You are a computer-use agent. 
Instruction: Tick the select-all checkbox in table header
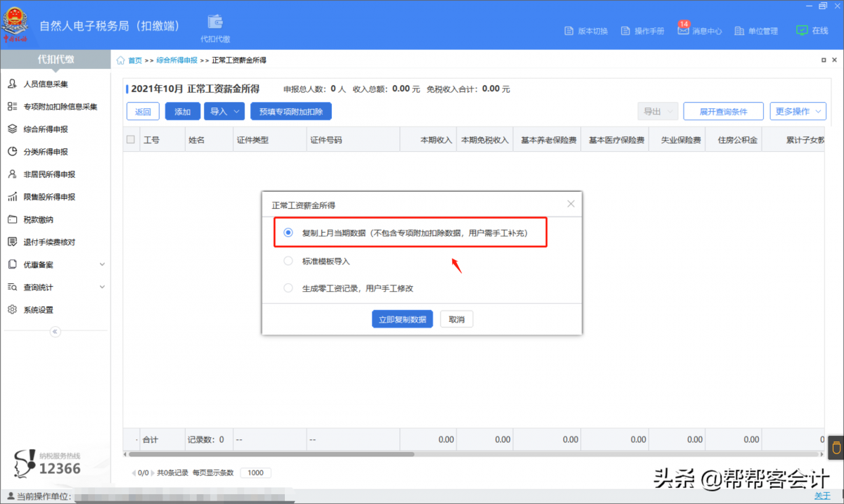131,140
